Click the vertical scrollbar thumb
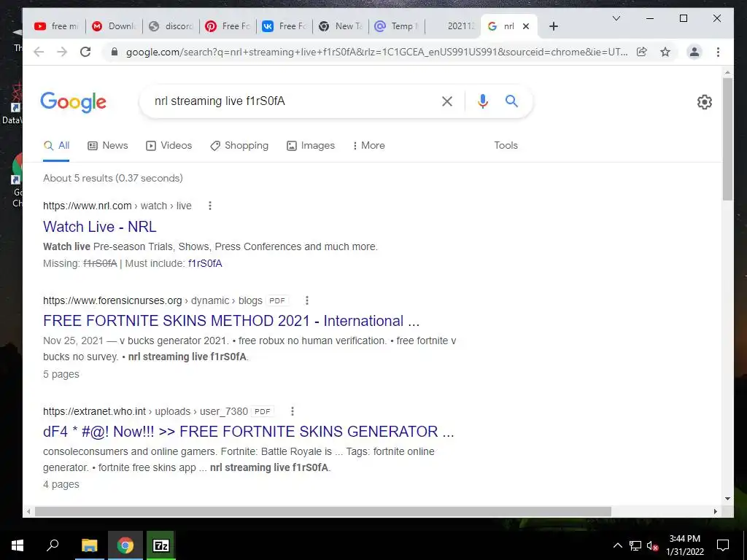The width and height of the screenshot is (747, 560). tap(727, 139)
